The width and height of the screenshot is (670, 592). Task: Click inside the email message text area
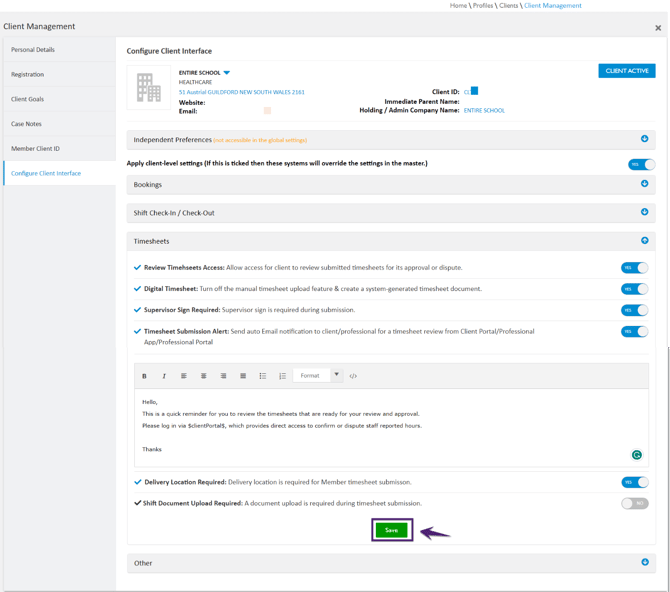(391, 427)
